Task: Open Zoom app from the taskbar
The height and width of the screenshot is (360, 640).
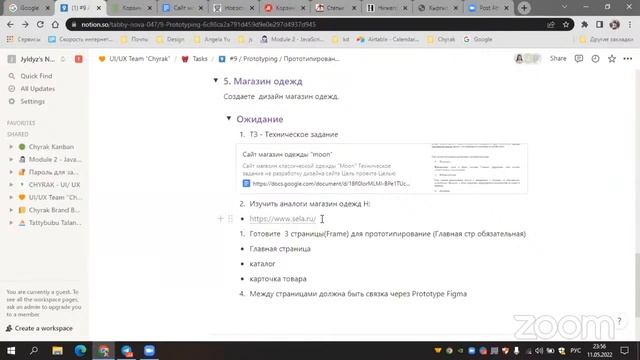Action: [x=149, y=351]
